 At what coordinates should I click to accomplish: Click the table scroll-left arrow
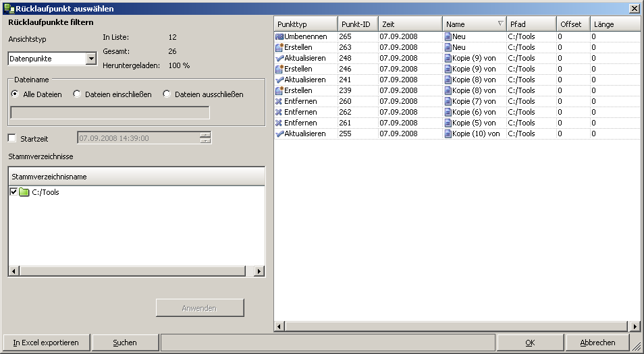point(279,326)
